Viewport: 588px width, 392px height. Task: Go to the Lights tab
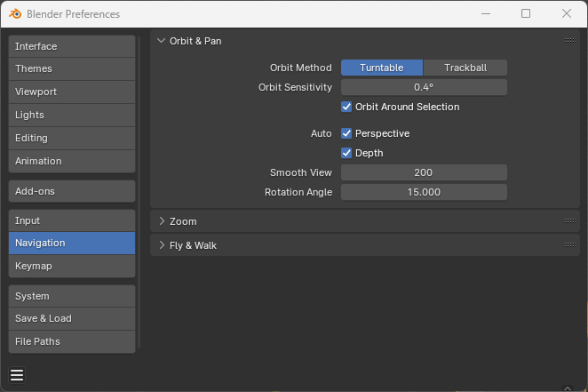pos(72,116)
